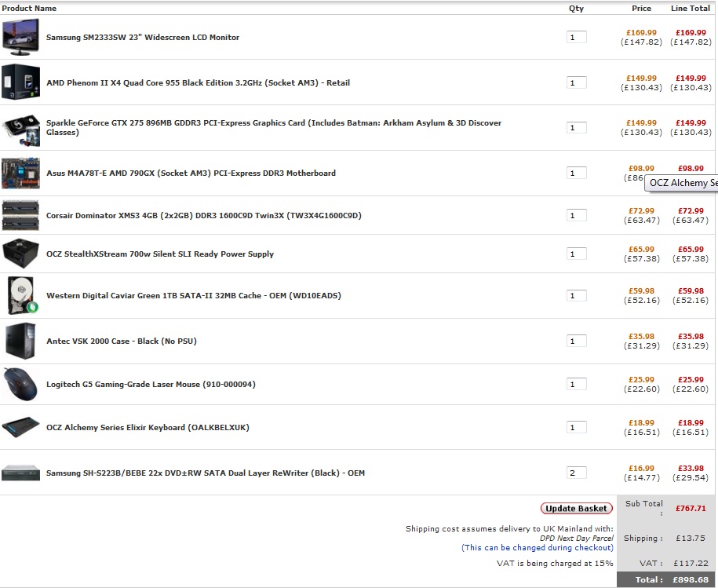This screenshot has height=588, width=718.
Task: Click the Antec VSK 2000 case image
Action: [x=20, y=341]
